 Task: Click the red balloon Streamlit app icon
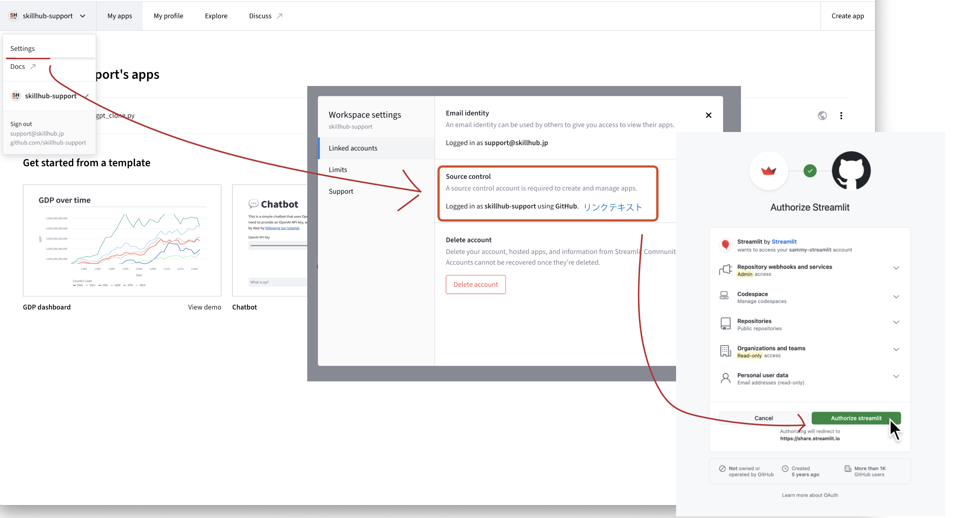click(x=725, y=245)
